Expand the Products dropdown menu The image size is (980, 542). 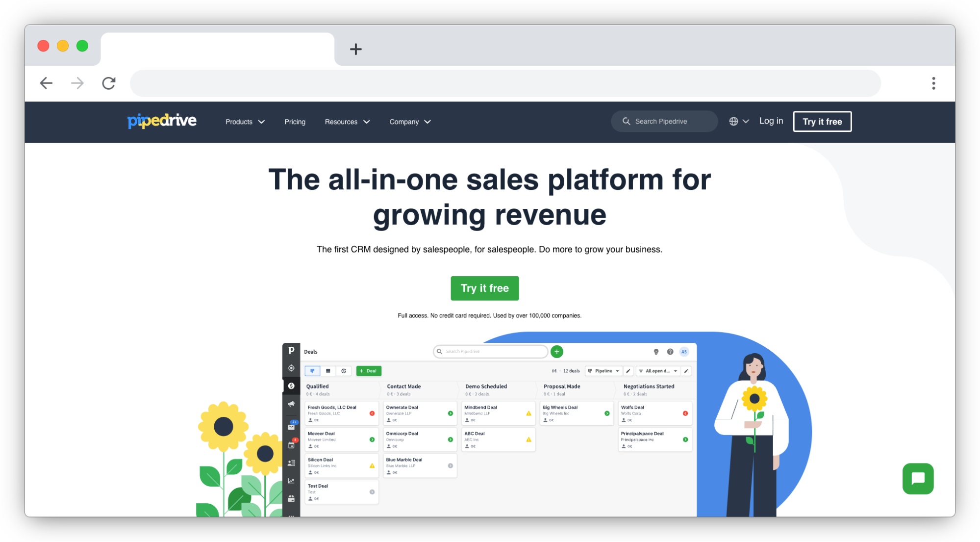coord(244,122)
